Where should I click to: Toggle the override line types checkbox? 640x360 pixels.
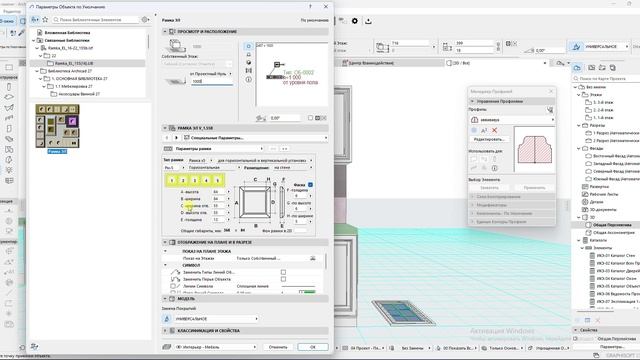[283, 272]
